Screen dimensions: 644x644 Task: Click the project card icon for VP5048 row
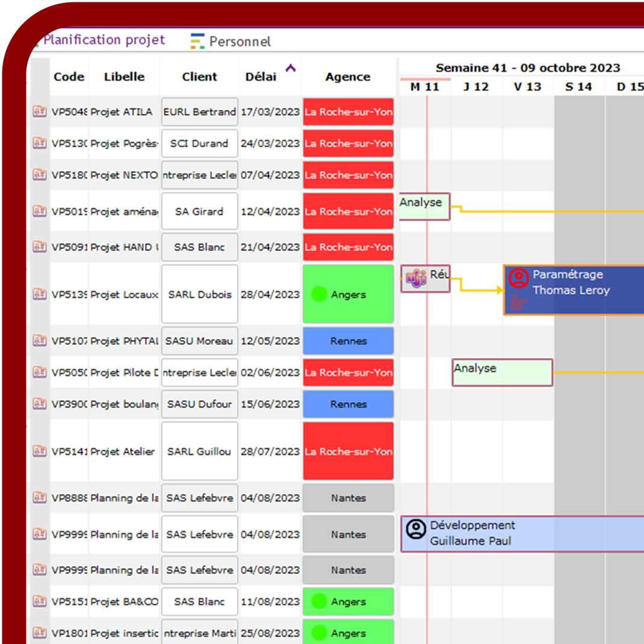(x=40, y=112)
